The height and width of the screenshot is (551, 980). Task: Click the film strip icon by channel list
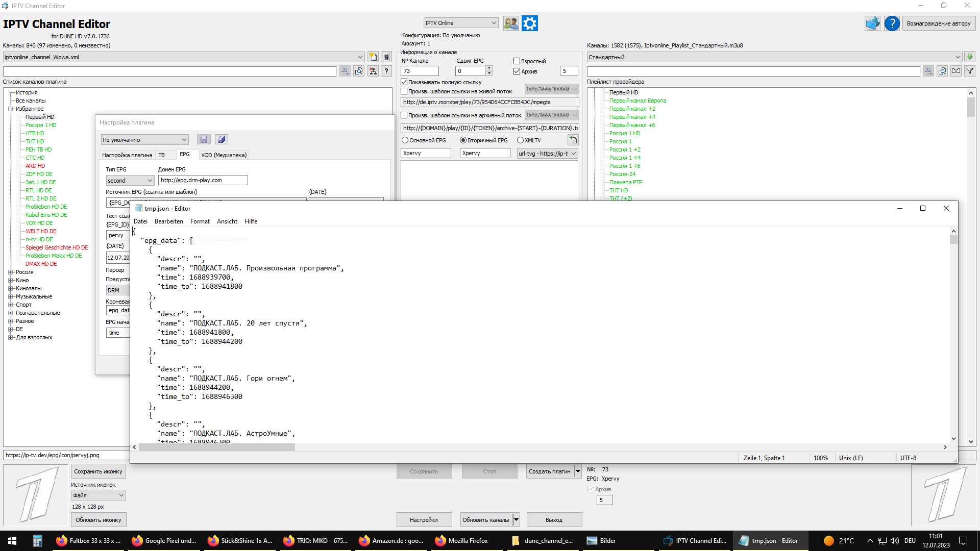pyautogui.click(x=386, y=57)
